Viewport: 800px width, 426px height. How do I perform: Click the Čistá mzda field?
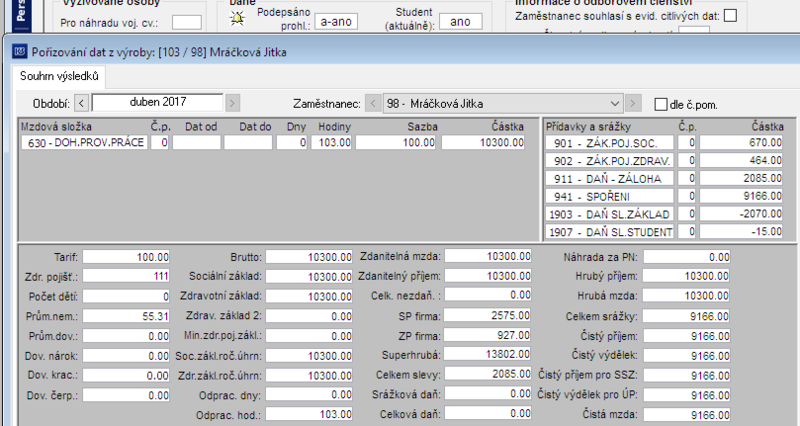[x=687, y=414]
